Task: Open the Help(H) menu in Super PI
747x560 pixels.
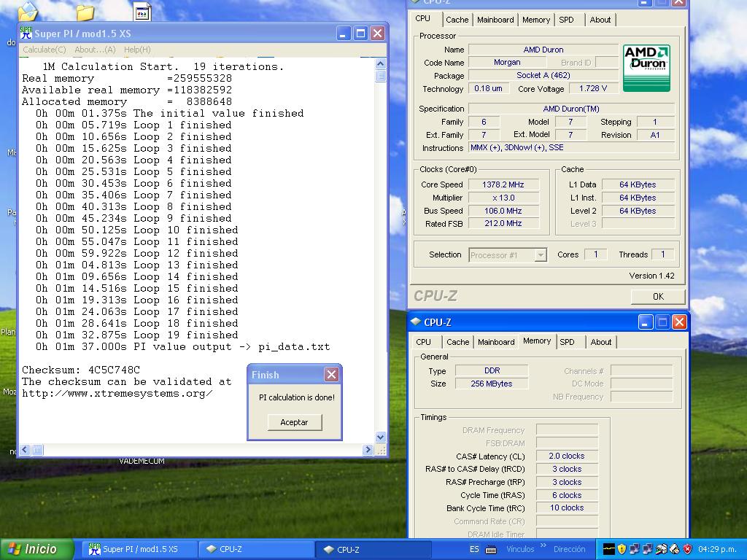Action: pos(137,50)
